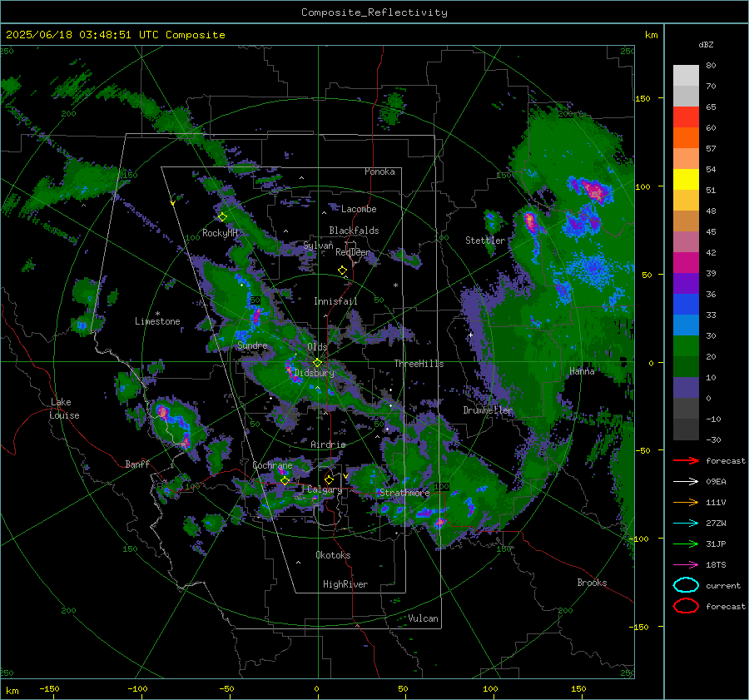This screenshot has height=700, width=749.
Task: Click the red forecast arrow in the legend
Action: [686, 460]
